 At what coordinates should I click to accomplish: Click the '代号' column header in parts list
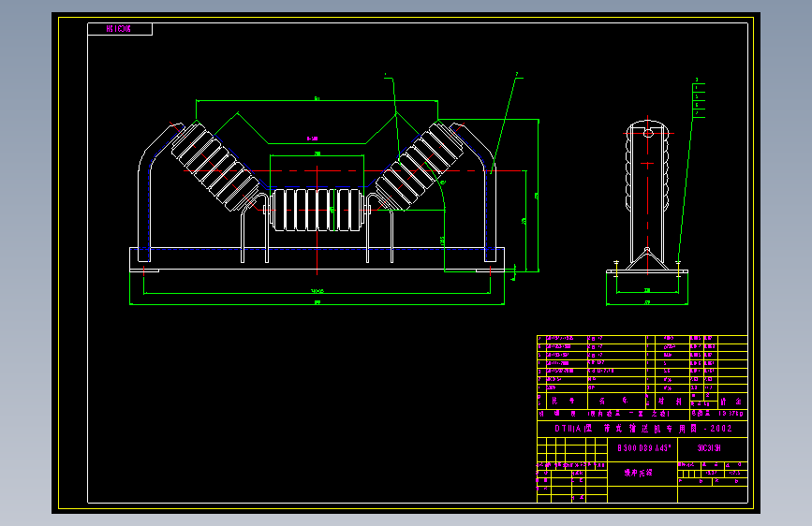click(x=563, y=402)
